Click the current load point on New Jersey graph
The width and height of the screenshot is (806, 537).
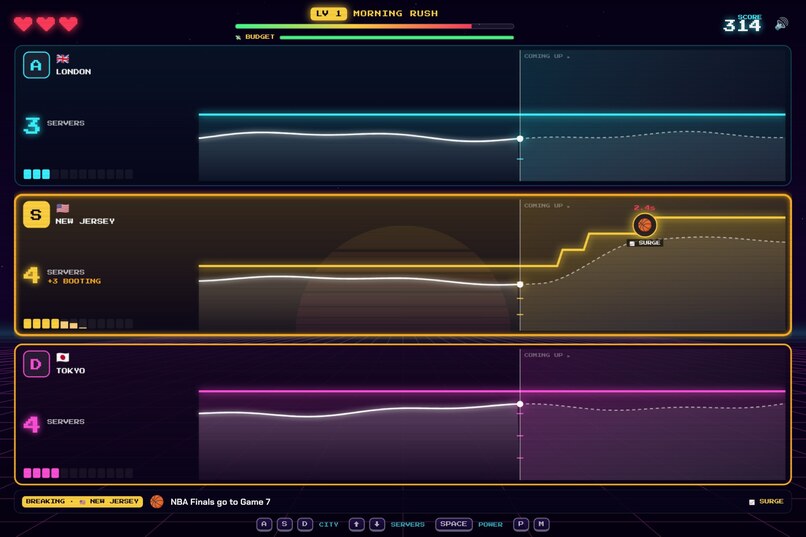[x=520, y=284]
